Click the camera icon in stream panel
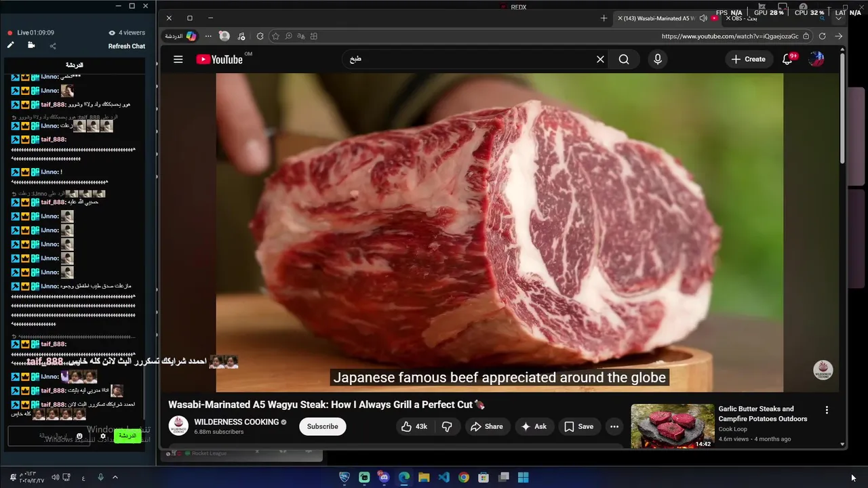The width and height of the screenshot is (868, 488). (31, 45)
